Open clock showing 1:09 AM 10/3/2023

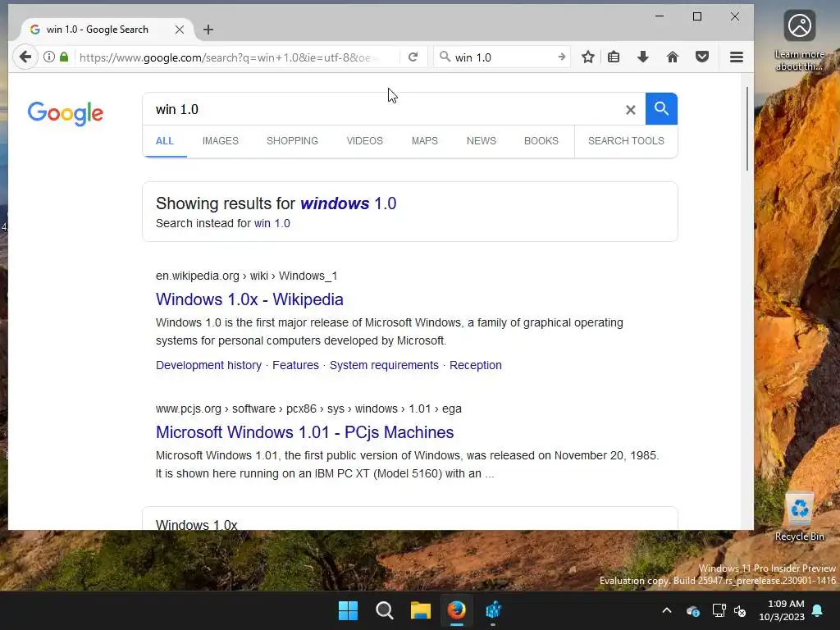click(x=782, y=610)
